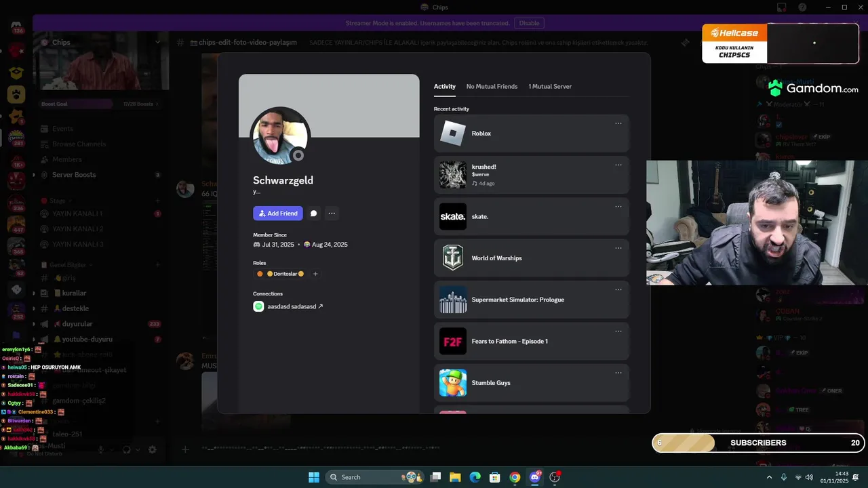The width and height of the screenshot is (868, 488).
Task: Open Supermarket Simulator: Prologue options menu
Action: click(x=618, y=289)
